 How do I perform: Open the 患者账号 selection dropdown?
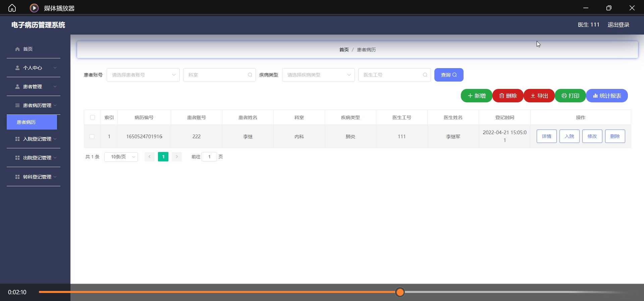coord(143,75)
